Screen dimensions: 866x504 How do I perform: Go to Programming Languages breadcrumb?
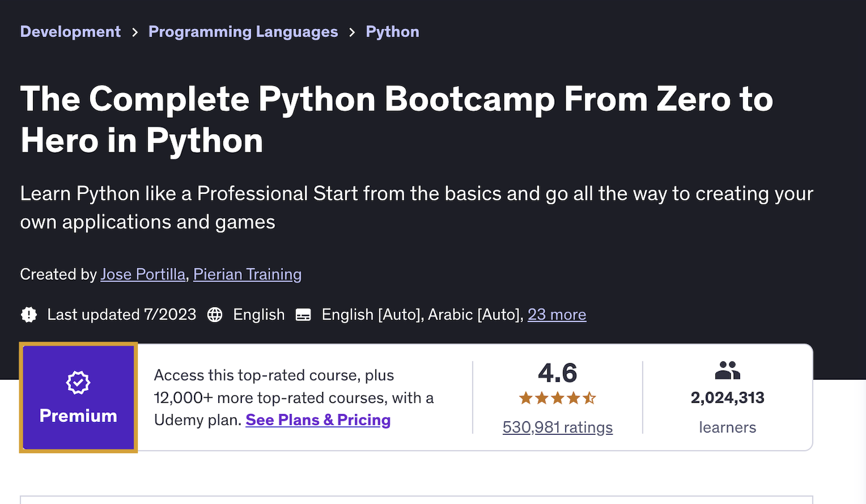click(243, 32)
